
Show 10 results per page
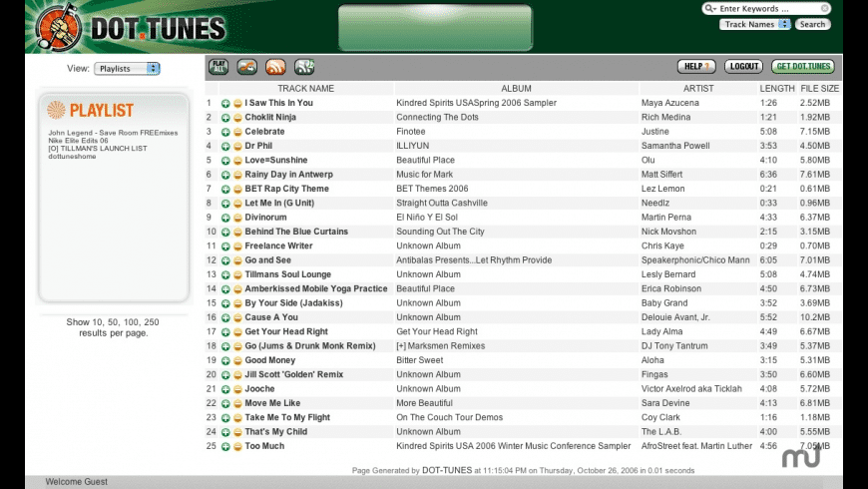[98, 322]
